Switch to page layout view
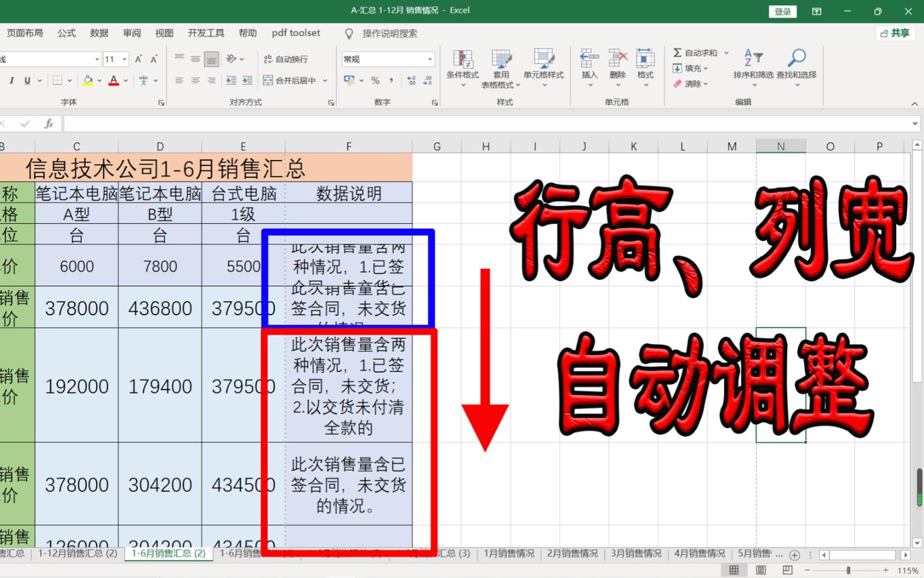The height and width of the screenshot is (578, 924). coord(760,570)
